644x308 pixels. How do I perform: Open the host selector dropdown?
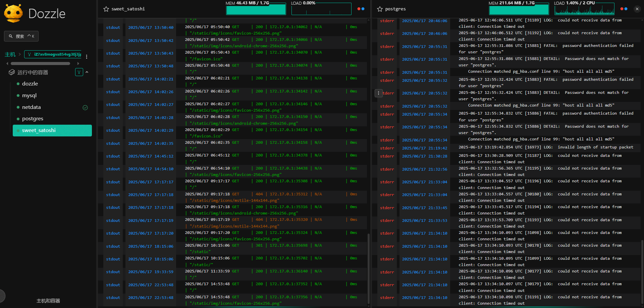click(x=53, y=54)
